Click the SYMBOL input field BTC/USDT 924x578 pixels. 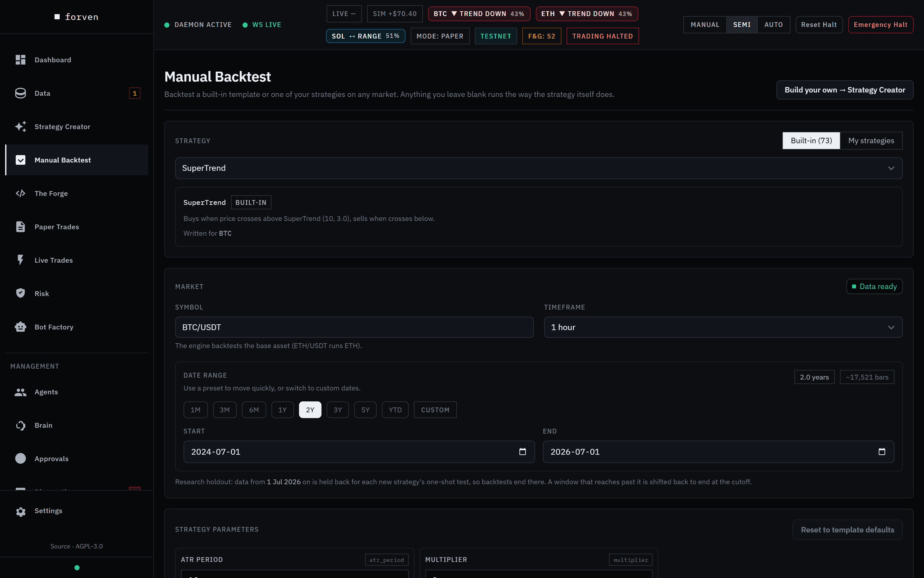[354, 327]
